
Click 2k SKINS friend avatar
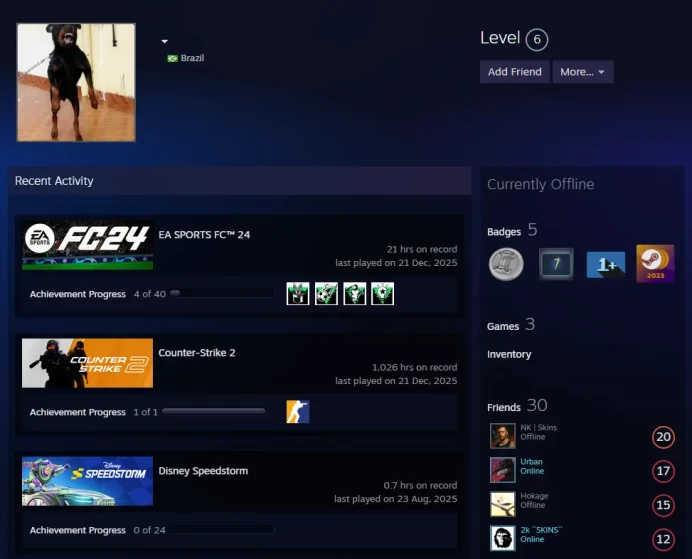click(x=503, y=538)
